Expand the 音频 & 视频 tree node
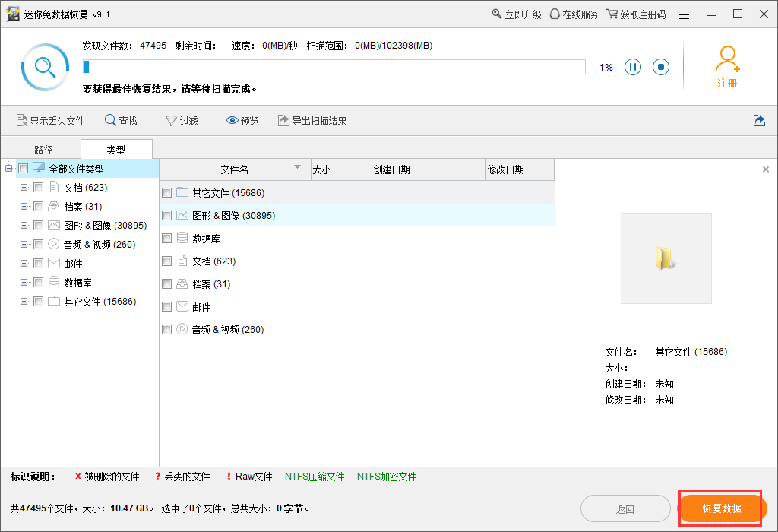The width and height of the screenshot is (778, 532). tap(24, 244)
